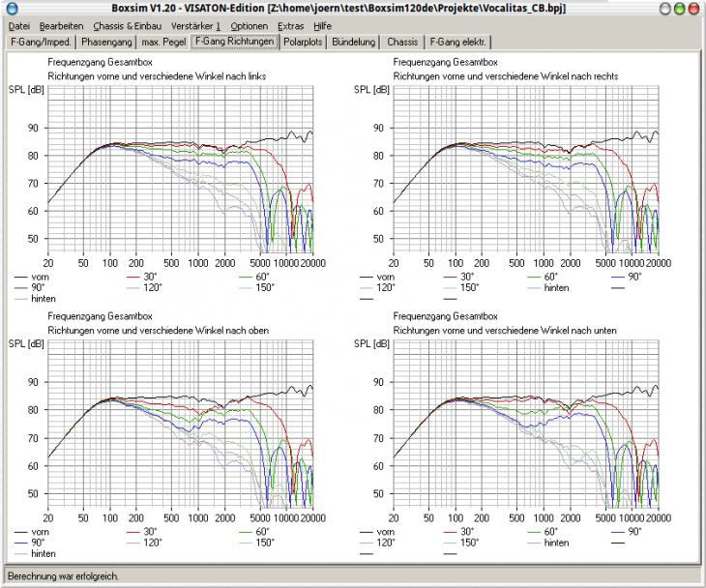706x588 pixels.
Task: Click the blue window menu icon in title bar
Action: (x=13, y=8)
